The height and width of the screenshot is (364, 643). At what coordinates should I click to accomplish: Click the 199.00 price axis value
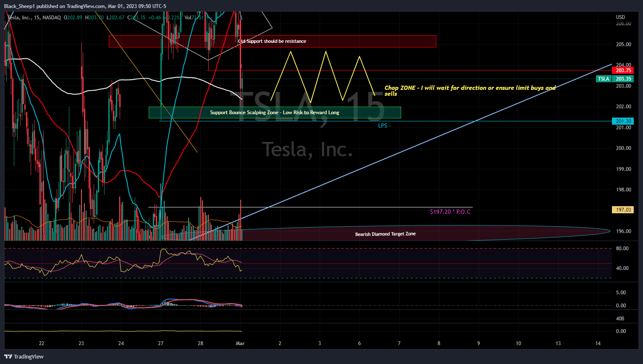click(623, 169)
